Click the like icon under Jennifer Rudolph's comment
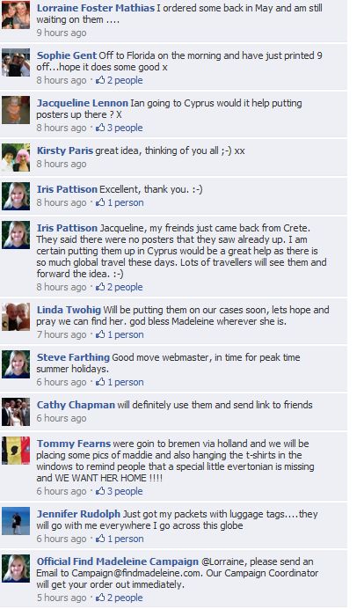Image resolution: width=364 pixels, height=609 pixels. click(100, 539)
